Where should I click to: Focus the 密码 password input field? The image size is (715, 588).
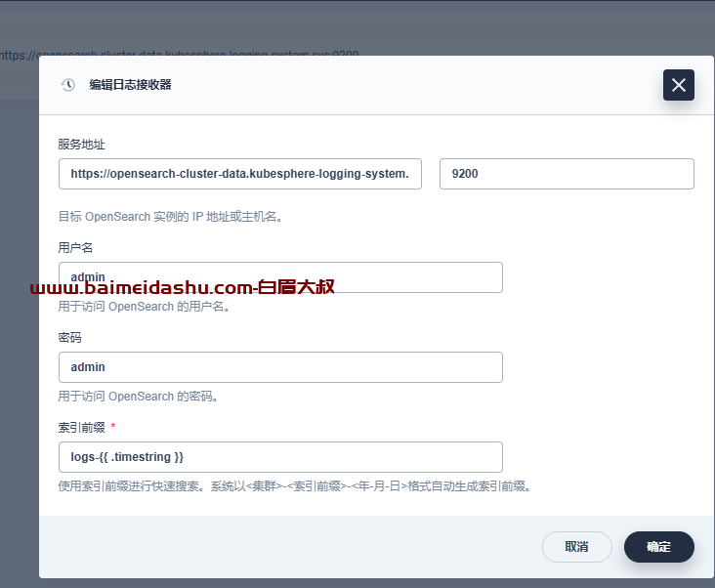pos(280,367)
